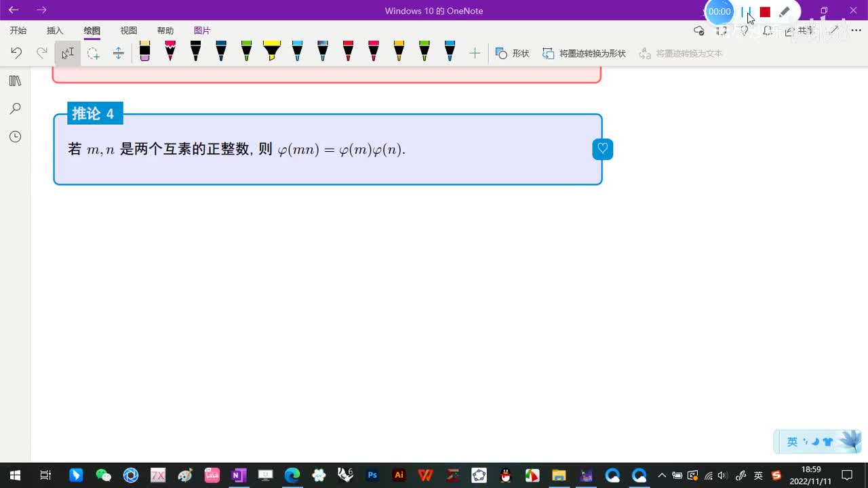The width and height of the screenshot is (868, 488).
Task: Click the heart badge on the 推论 4 box
Action: click(602, 149)
